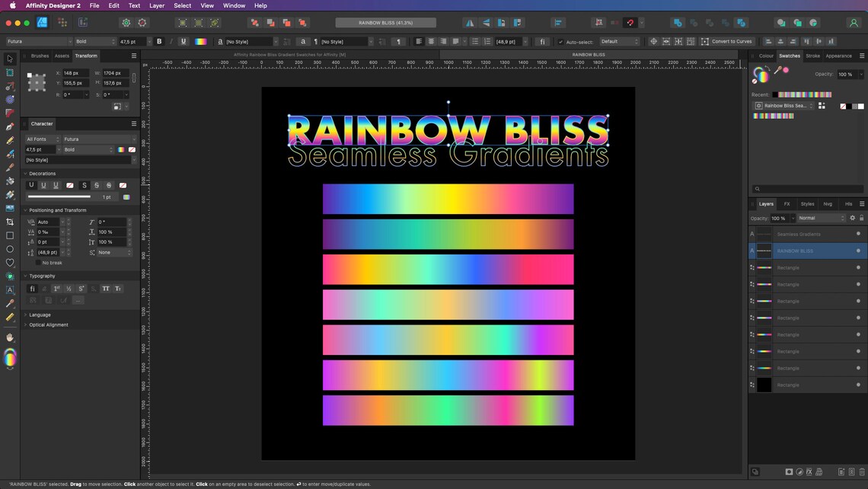Toggle the snapping magnet icon
Image resolution: width=868 pixels, height=489 pixels.
(629, 22)
